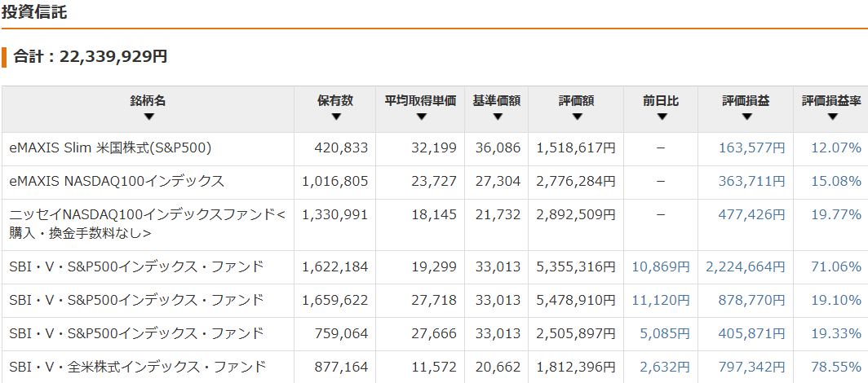Sort by 銘柄名 using its arrow
The height and width of the screenshot is (383, 868).
pos(148,117)
